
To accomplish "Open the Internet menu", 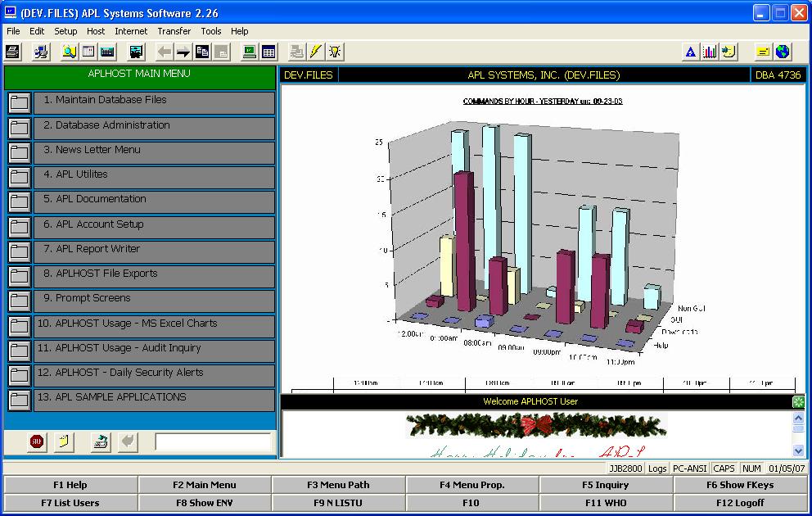I will (x=131, y=31).
